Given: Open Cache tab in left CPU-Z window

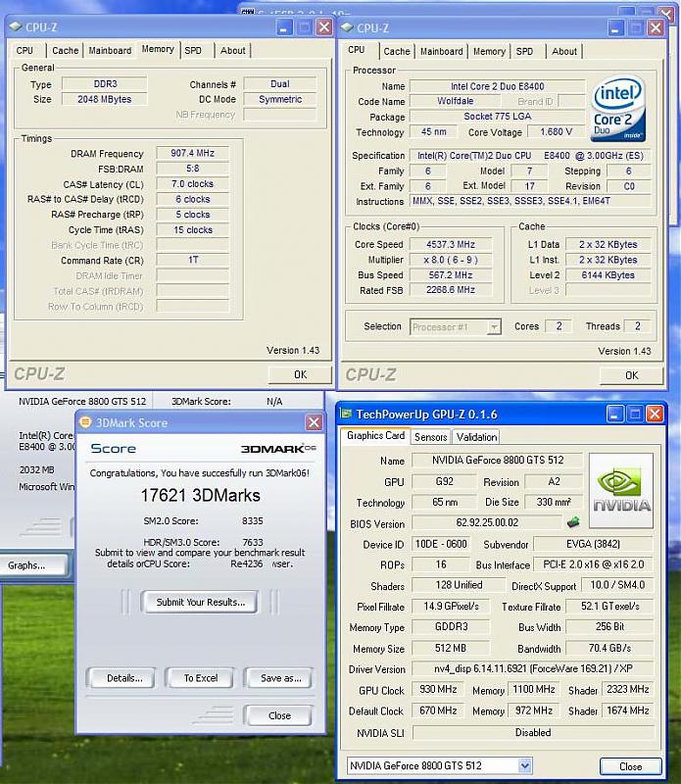Looking at the screenshot, I should [x=65, y=51].
